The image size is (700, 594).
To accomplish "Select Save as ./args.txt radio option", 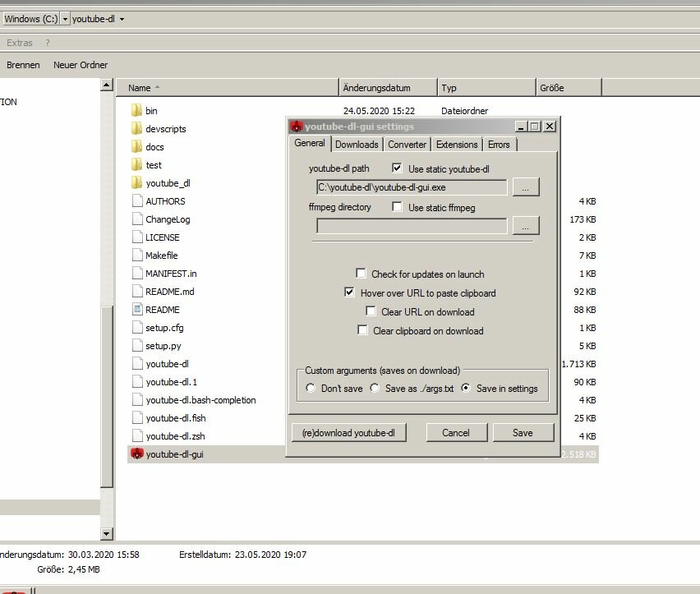I will click(x=375, y=388).
